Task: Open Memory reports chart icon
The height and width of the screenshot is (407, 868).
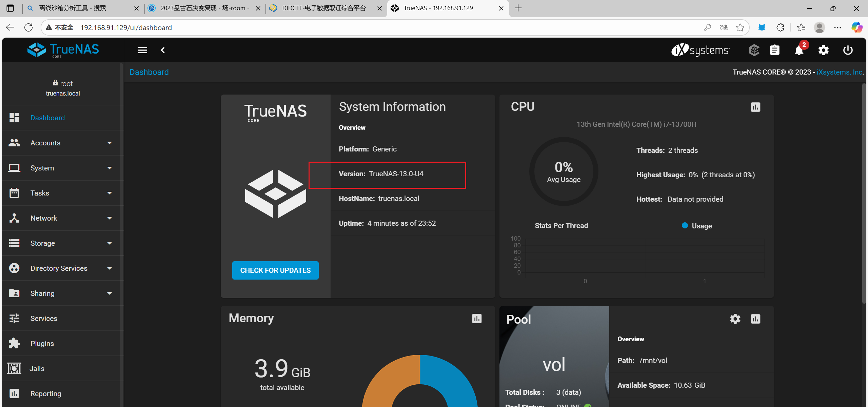Action: click(x=477, y=319)
